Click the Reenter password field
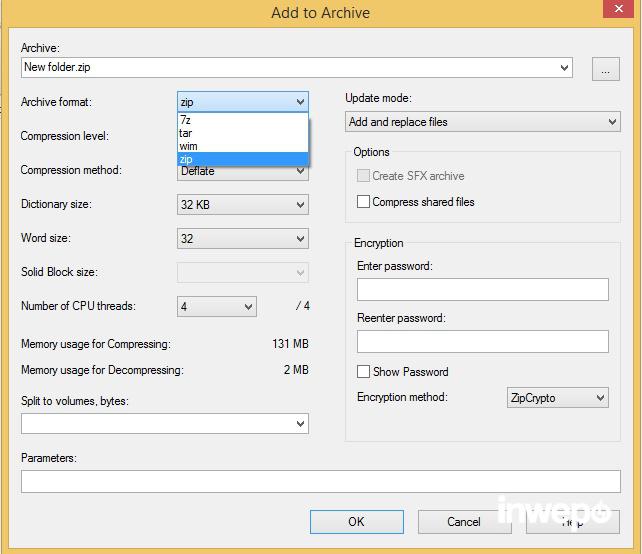 point(482,341)
